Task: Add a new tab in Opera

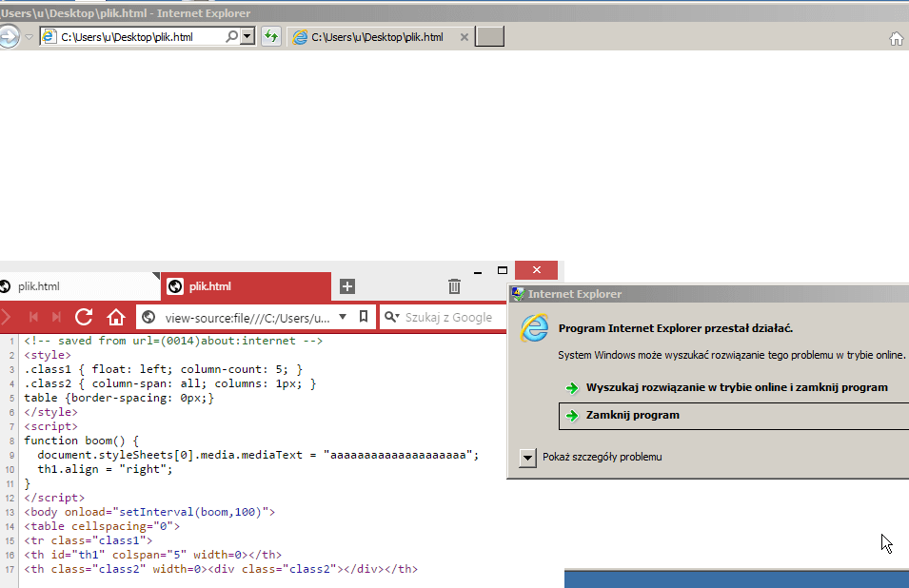Action: tap(347, 286)
